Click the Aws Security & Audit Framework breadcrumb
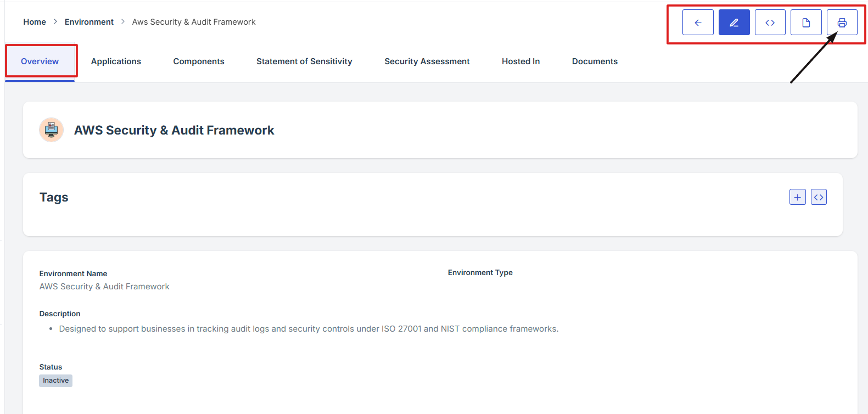This screenshot has width=868, height=414. click(194, 22)
